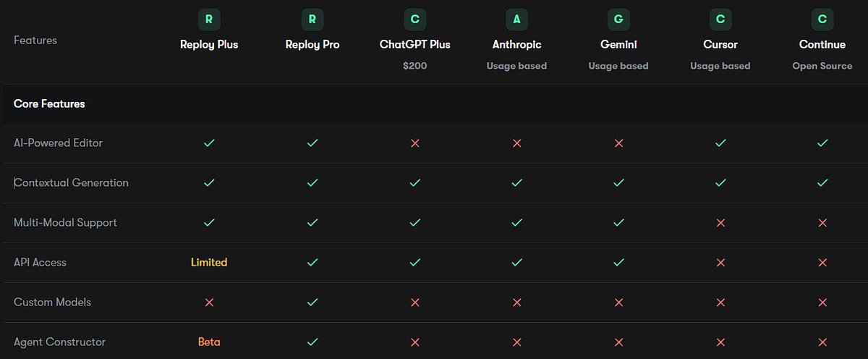This screenshot has height=359, width=868.
Task: Click Multi-Modal Support cross under Cursor
Action: click(720, 223)
